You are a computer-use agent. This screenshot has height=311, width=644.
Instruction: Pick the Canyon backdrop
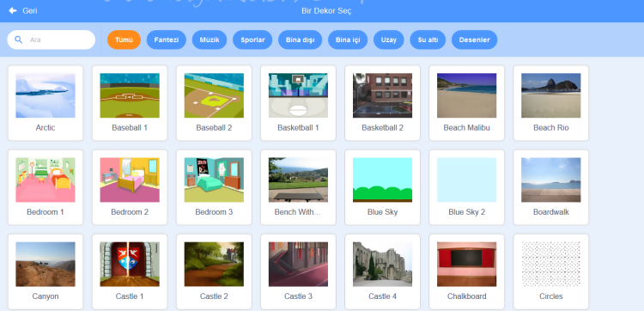tap(46, 271)
